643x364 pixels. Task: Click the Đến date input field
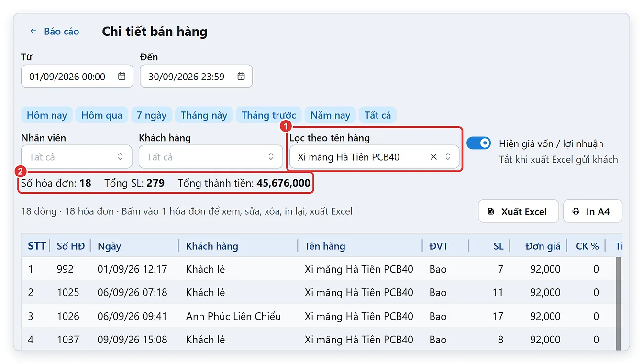[x=196, y=77]
